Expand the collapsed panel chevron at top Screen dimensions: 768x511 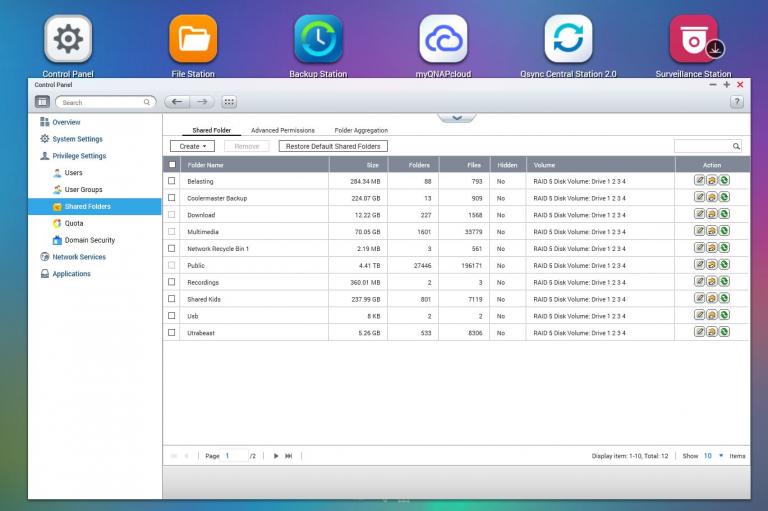[457, 117]
